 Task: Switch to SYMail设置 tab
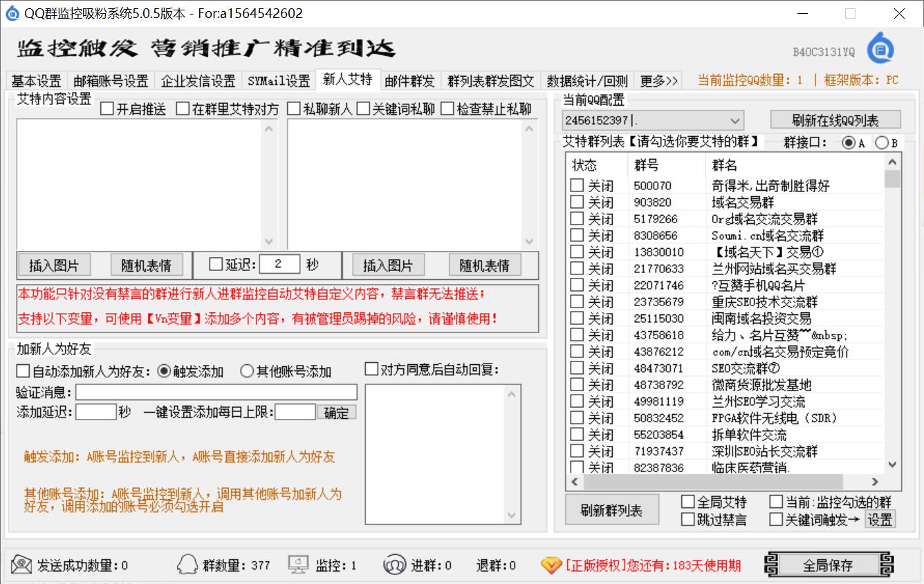pos(279,81)
